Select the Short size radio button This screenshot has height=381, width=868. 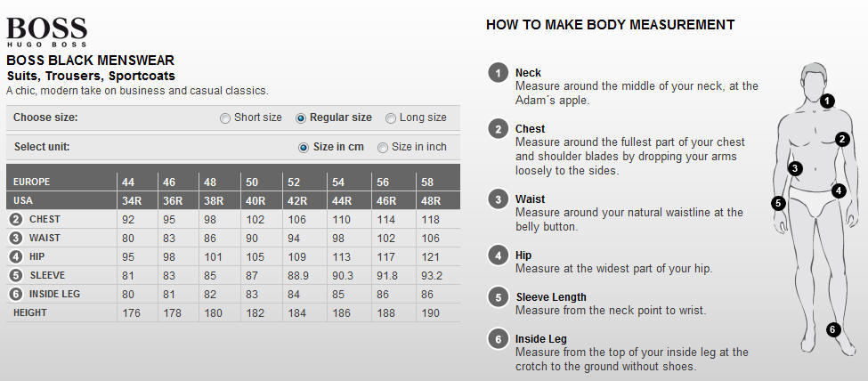tap(225, 118)
